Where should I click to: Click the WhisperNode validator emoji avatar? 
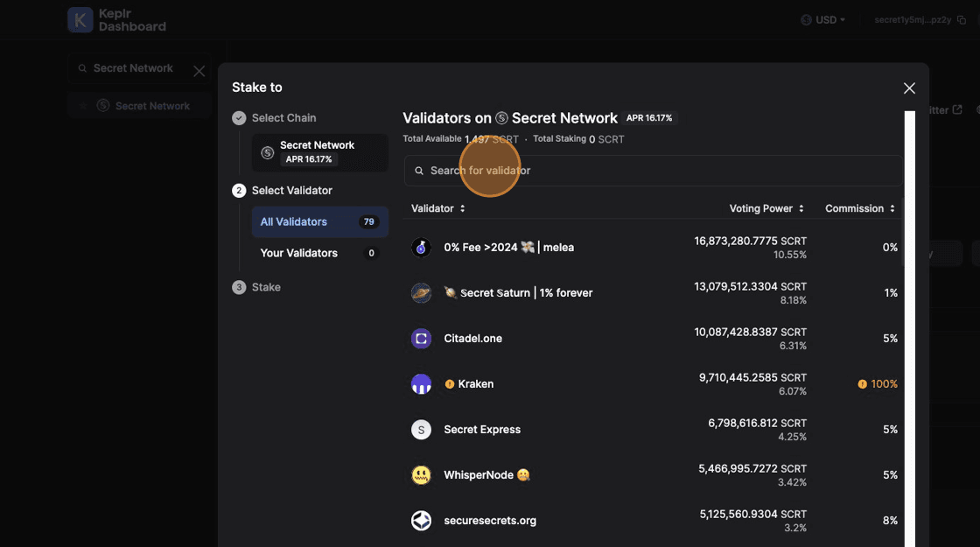(x=421, y=475)
